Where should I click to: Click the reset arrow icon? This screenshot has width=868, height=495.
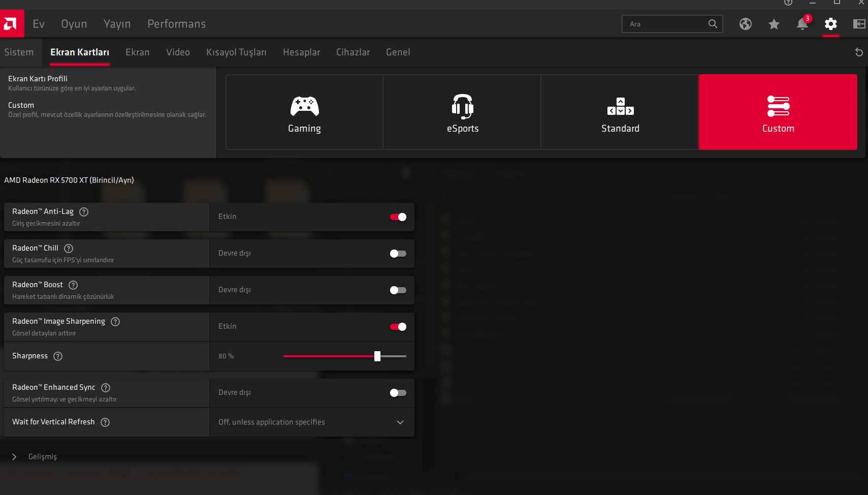[x=859, y=52]
